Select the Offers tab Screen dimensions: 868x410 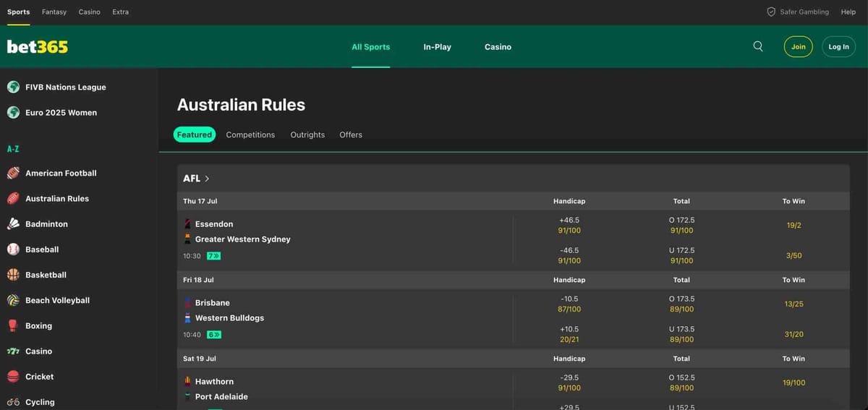click(351, 134)
